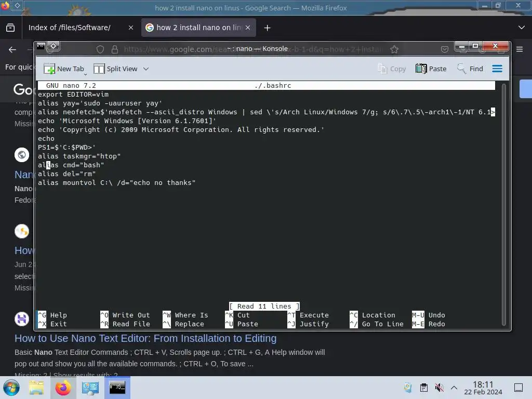Click the show desktop button

[518, 388]
